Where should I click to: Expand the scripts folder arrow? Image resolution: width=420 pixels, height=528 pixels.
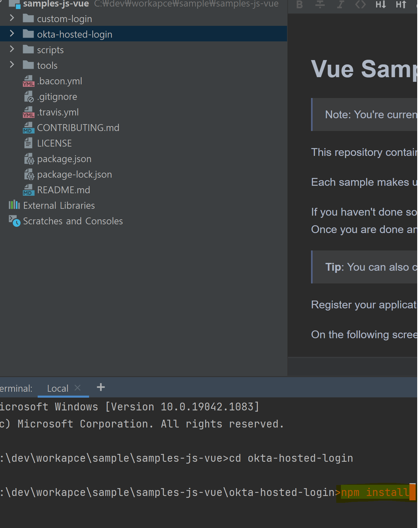(12, 49)
